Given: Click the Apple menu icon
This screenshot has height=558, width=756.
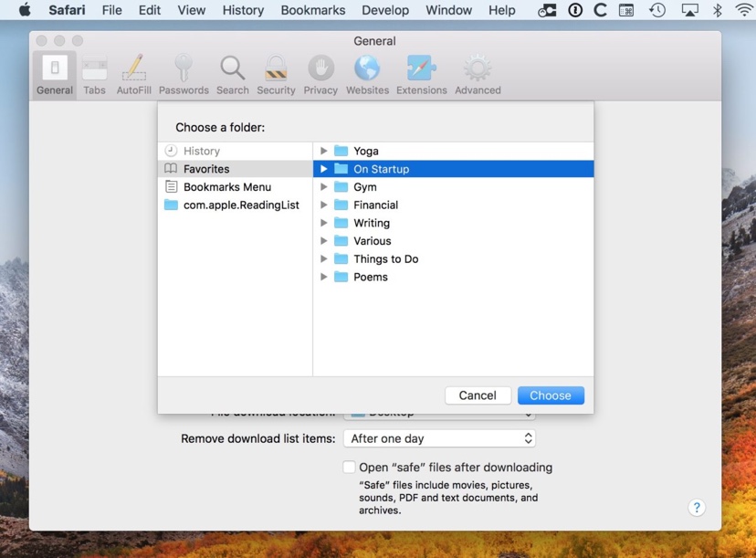Looking at the screenshot, I should 25,10.
